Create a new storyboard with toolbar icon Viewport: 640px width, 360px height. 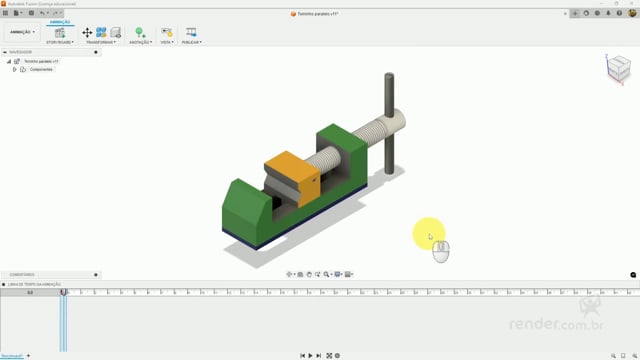click(x=60, y=33)
